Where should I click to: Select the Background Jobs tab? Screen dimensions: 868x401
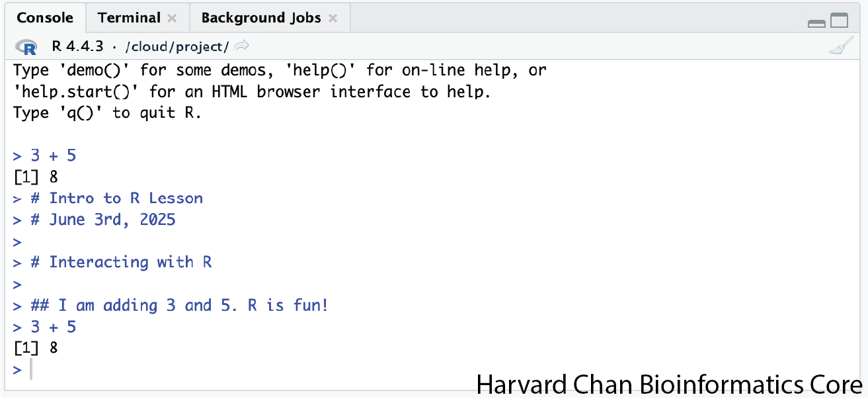pyautogui.click(x=260, y=18)
